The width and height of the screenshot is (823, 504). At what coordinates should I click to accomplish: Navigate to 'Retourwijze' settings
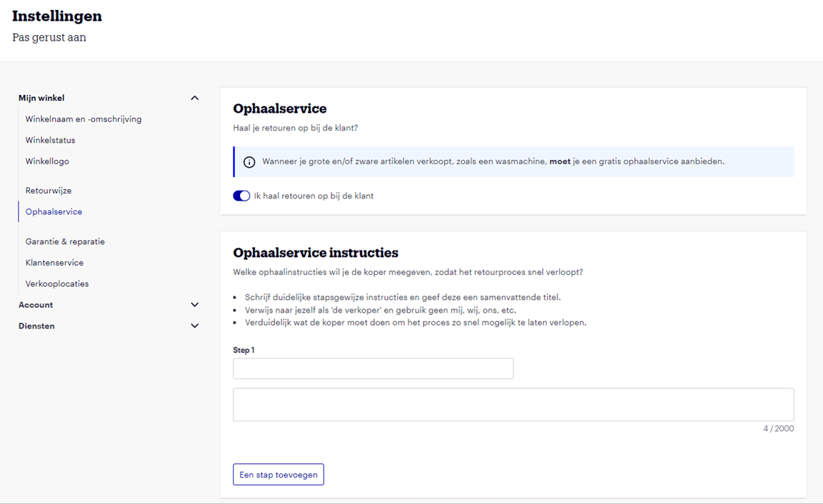(x=48, y=191)
